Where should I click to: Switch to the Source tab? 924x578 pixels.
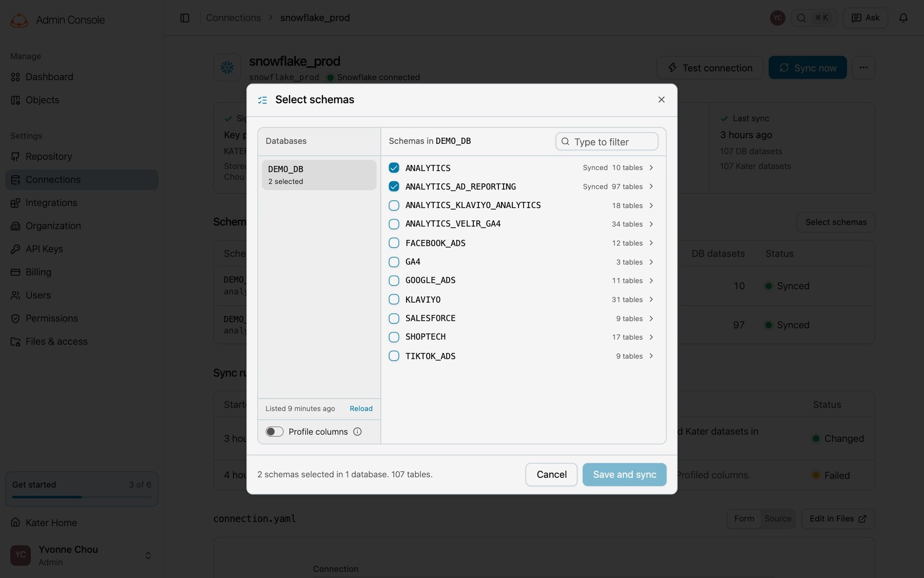coord(778,519)
